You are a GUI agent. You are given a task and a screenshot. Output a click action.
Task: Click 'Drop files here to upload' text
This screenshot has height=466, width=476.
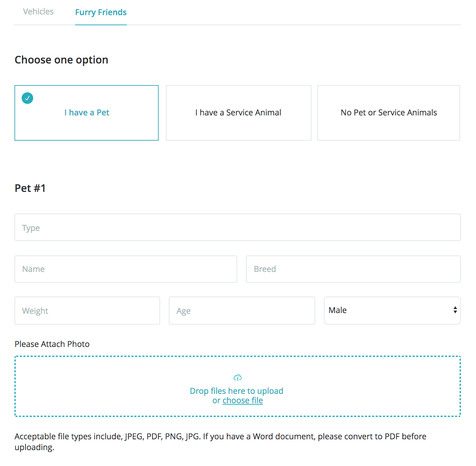tap(236, 391)
